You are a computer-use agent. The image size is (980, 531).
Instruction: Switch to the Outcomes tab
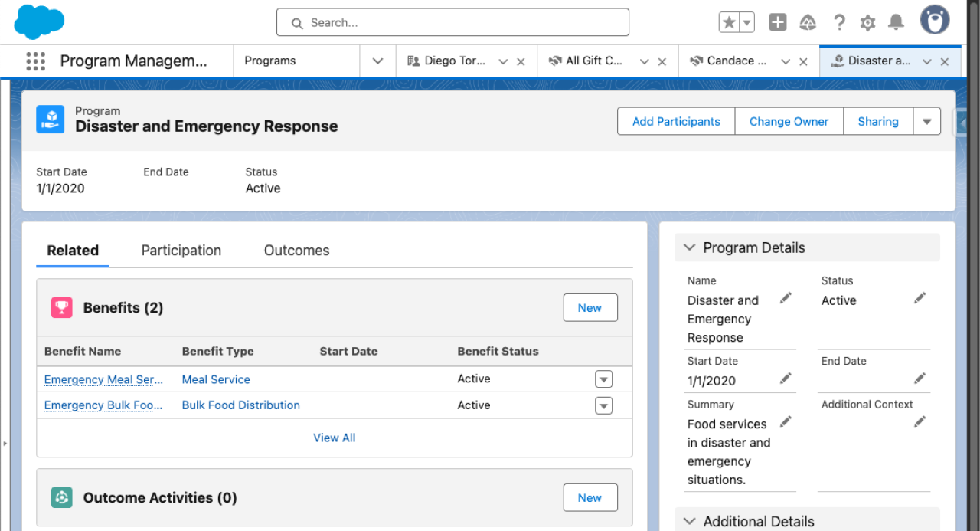click(296, 251)
